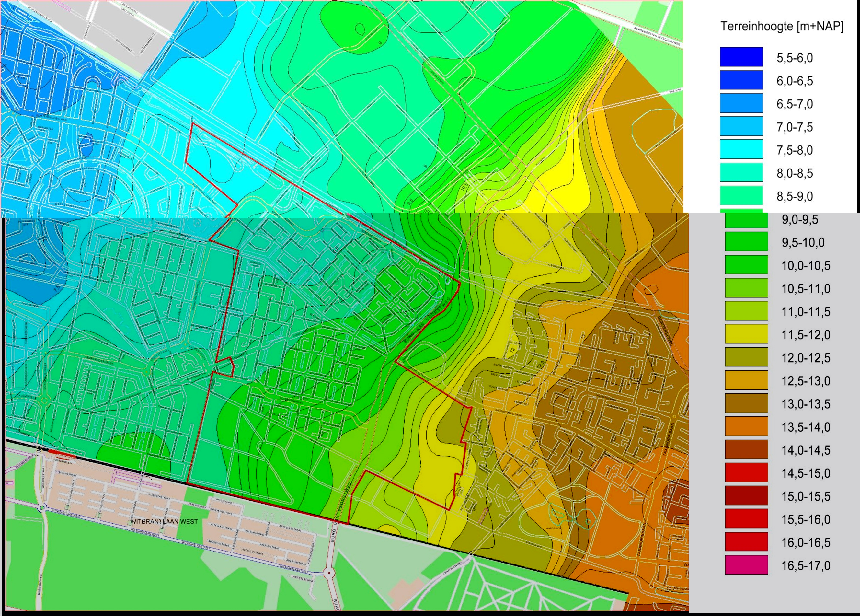Click the 5,5-6,0 dark blue legend swatch
This screenshot has width=860, height=616.
741,57
